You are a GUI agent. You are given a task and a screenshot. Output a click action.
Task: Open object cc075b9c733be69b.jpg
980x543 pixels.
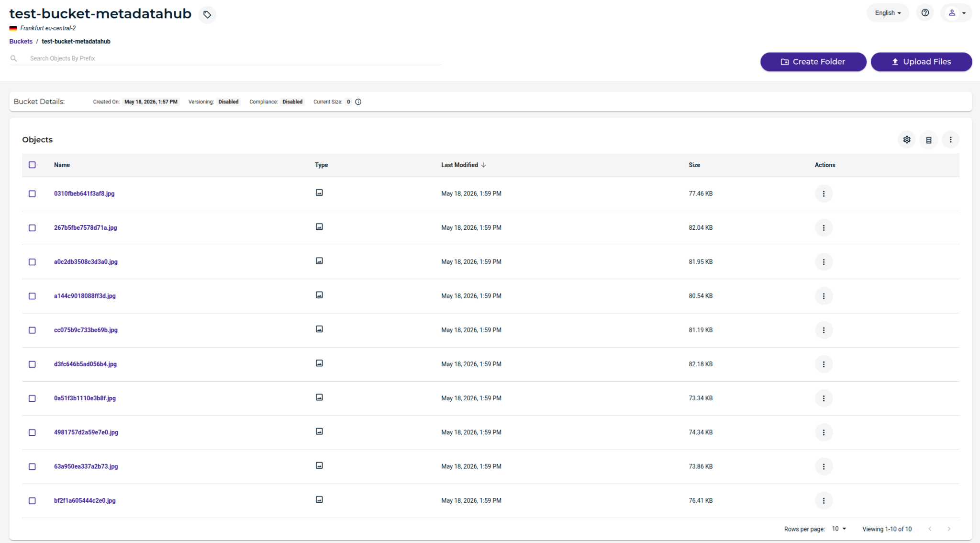click(x=86, y=330)
